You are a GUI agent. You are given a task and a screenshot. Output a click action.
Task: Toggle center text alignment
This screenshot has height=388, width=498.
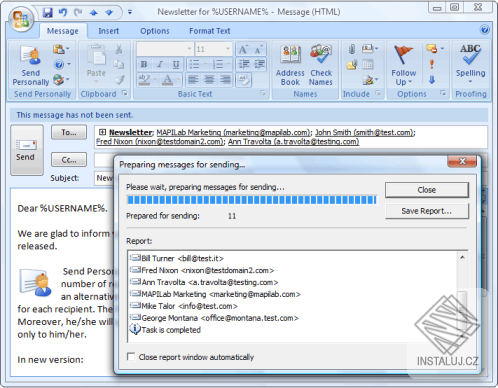pyautogui.click(x=209, y=80)
